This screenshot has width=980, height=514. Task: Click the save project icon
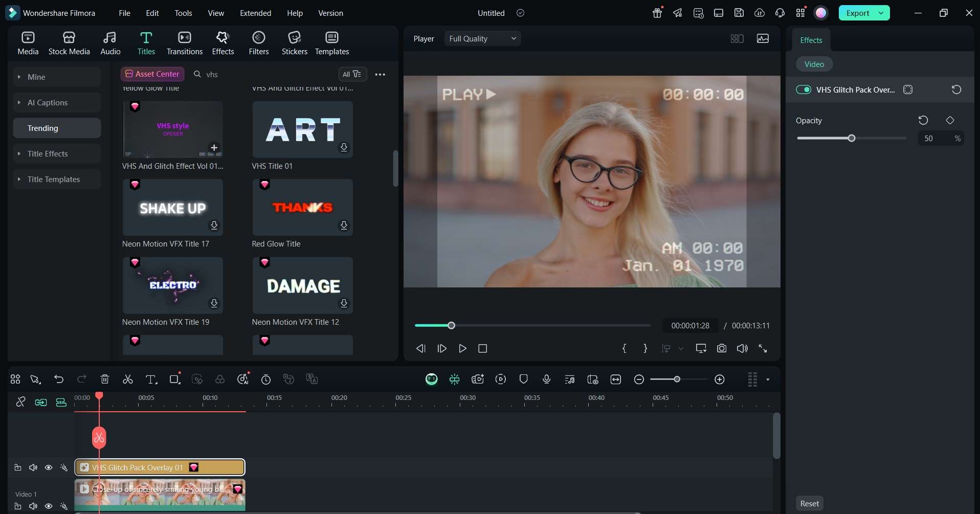click(739, 13)
